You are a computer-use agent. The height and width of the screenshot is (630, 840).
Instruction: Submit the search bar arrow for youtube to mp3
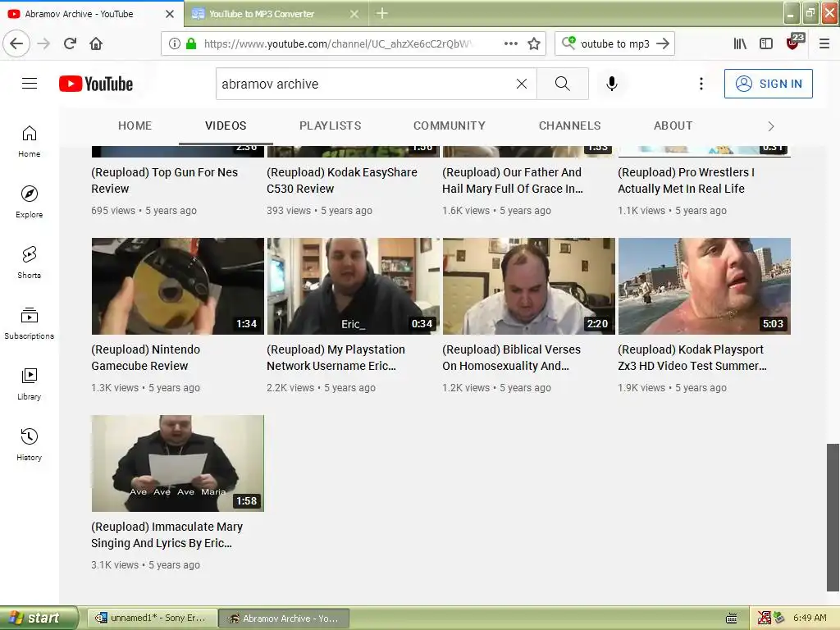click(x=663, y=43)
